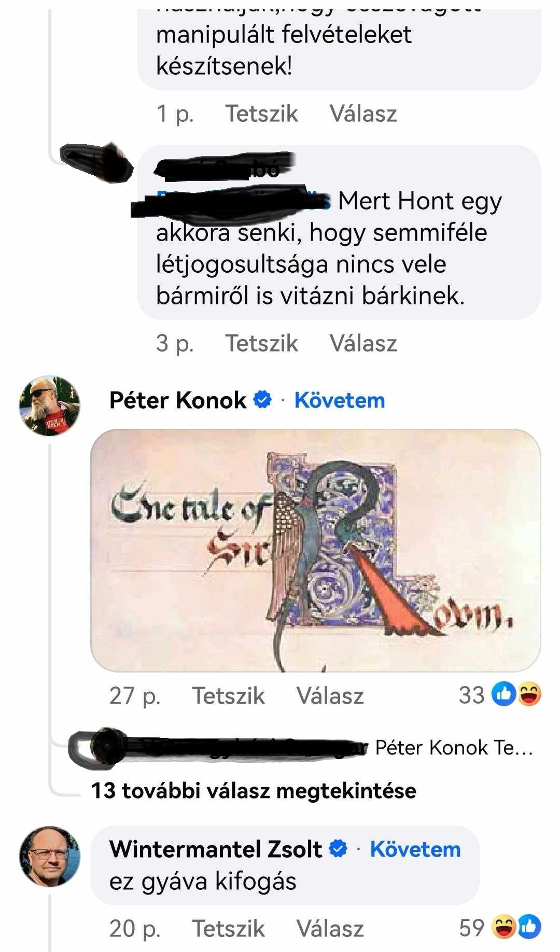Expand truncated reply mentioning Péter Konok
Screen dimensions: 560x952
click(454, 748)
